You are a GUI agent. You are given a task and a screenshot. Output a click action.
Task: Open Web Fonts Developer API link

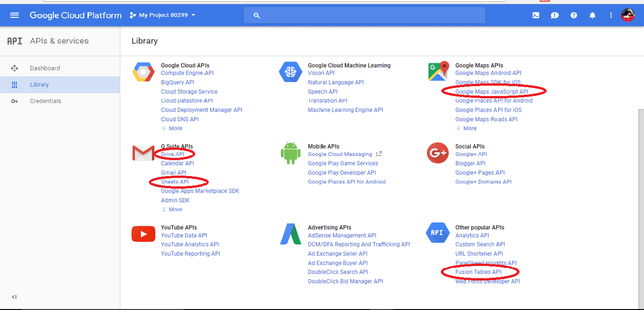(x=488, y=281)
